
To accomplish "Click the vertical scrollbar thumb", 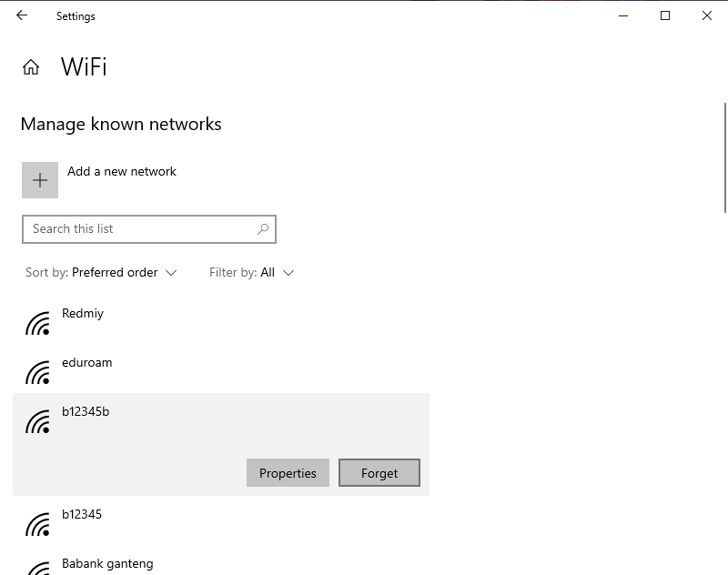I will 724,157.
